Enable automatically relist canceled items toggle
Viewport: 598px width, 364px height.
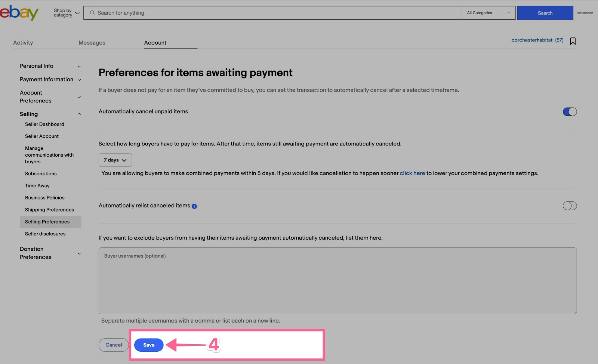570,206
